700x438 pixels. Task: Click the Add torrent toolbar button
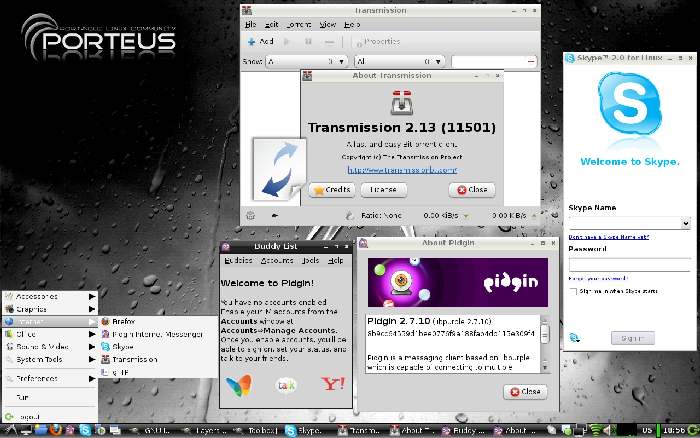(x=260, y=42)
